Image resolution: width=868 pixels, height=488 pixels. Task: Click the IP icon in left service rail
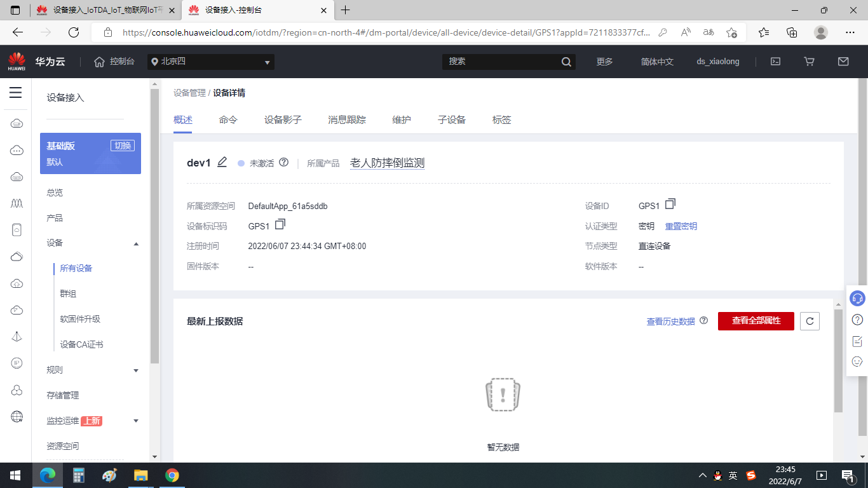click(x=17, y=363)
